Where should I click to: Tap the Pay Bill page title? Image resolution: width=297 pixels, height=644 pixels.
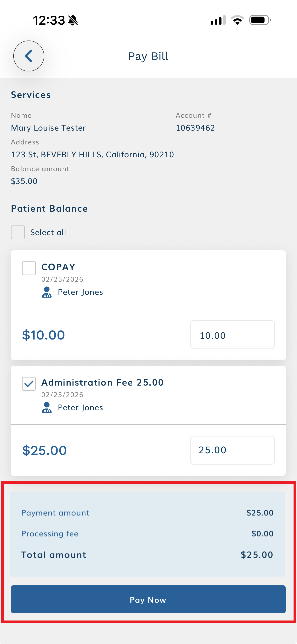coord(148,56)
